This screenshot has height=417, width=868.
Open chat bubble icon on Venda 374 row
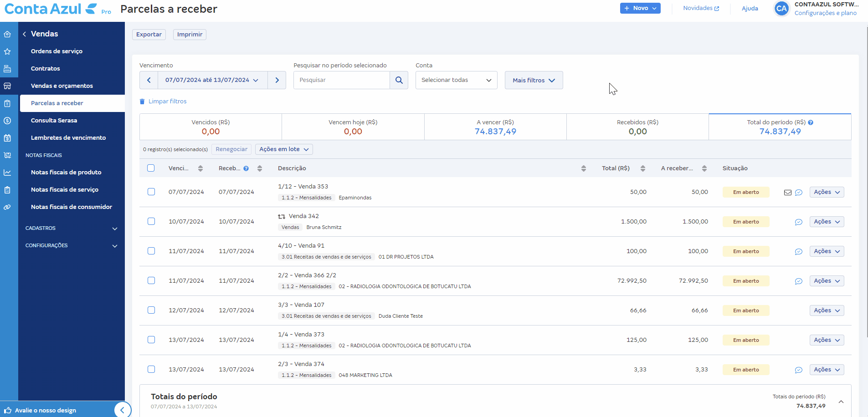coord(799,370)
